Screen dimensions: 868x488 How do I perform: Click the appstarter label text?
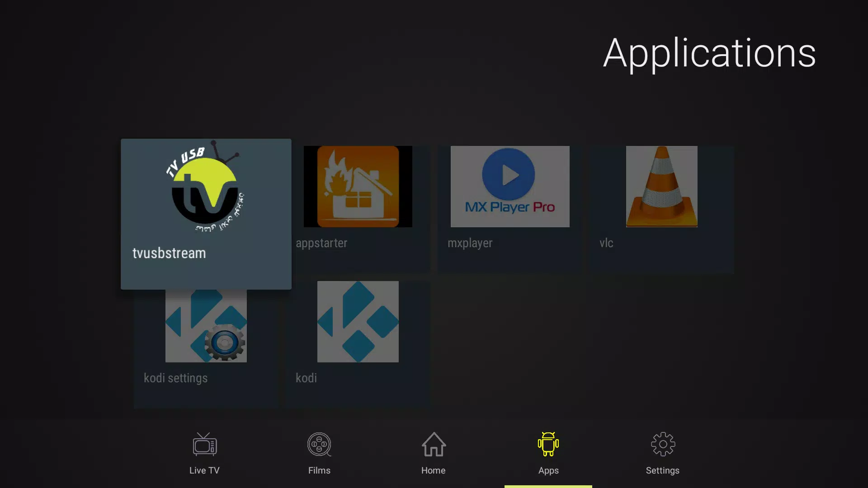pyautogui.click(x=321, y=243)
